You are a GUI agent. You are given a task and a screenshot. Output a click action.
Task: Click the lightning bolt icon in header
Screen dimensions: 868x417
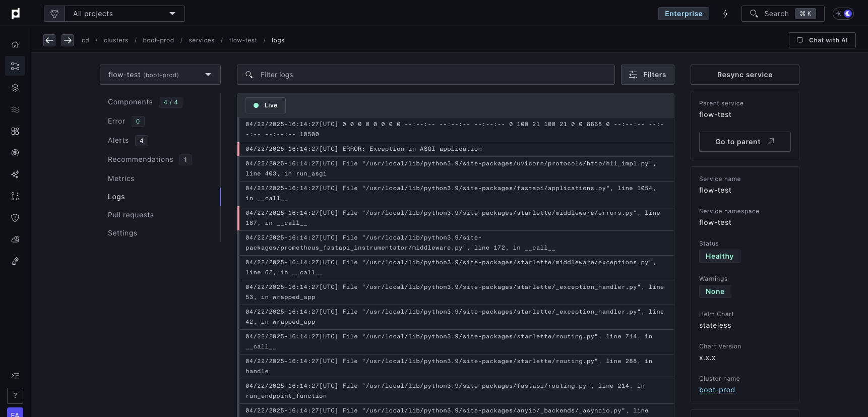725,14
